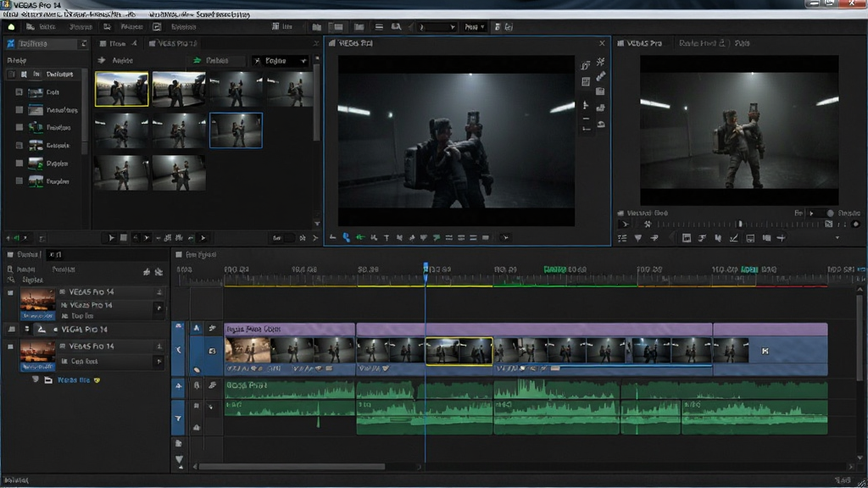Click the blue marker icon below the center preview
Viewport: 868px width, 488px height.
tap(346, 237)
